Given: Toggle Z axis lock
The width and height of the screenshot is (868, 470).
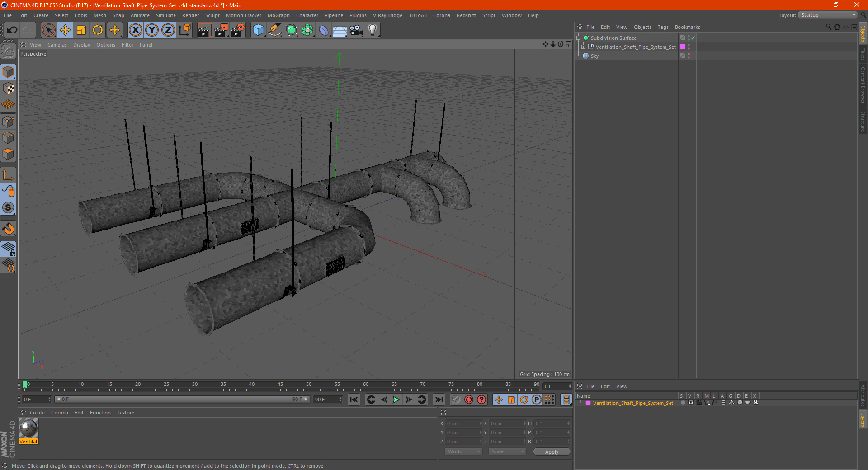Looking at the screenshot, I should [x=168, y=30].
